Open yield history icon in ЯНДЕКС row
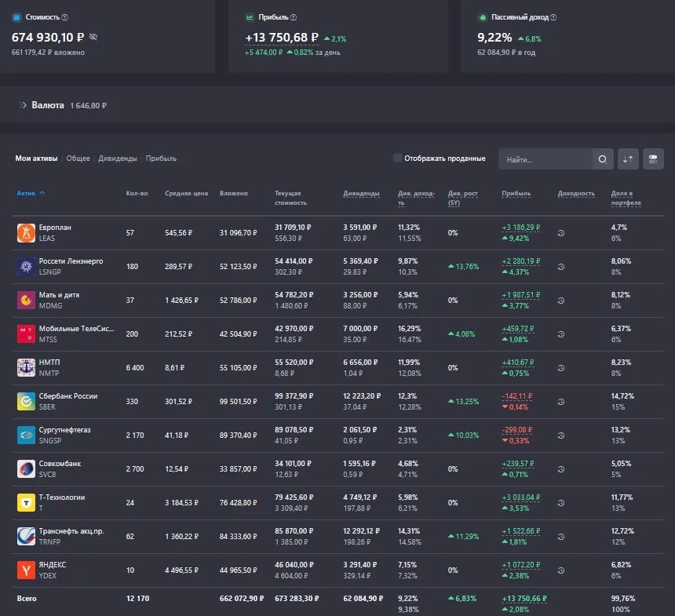This screenshot has height=616, width=675. [x=561, y=570]
